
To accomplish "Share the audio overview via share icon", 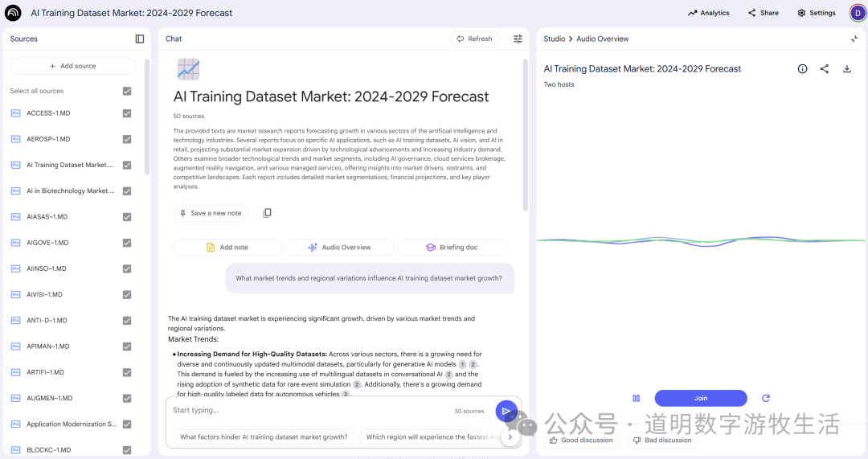I will (x=824, y=69).
